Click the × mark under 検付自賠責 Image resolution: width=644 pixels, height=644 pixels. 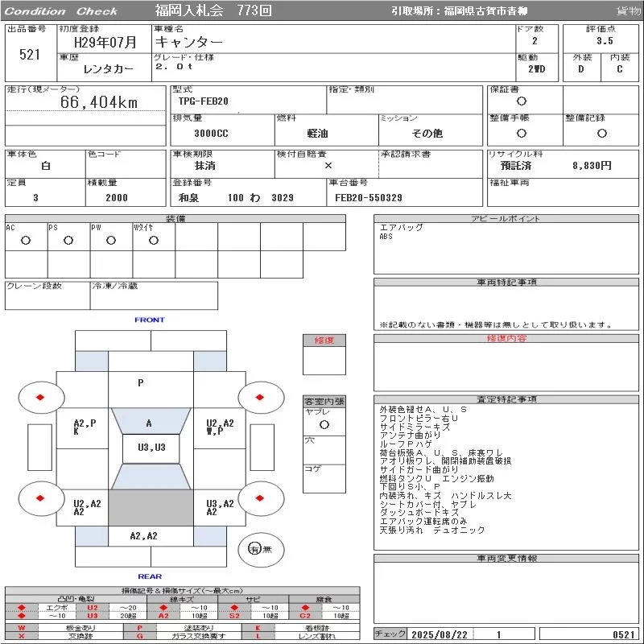coord(328,166)
